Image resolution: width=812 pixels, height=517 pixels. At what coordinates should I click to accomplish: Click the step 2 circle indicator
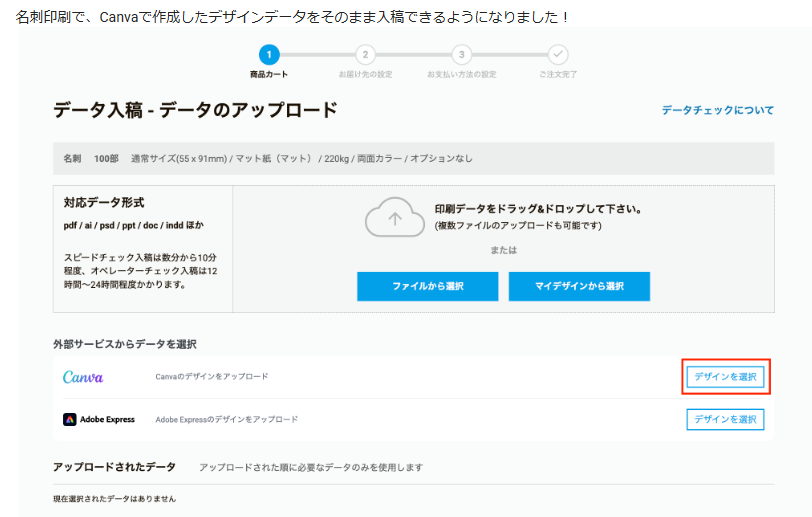click(x=365, y=54)
